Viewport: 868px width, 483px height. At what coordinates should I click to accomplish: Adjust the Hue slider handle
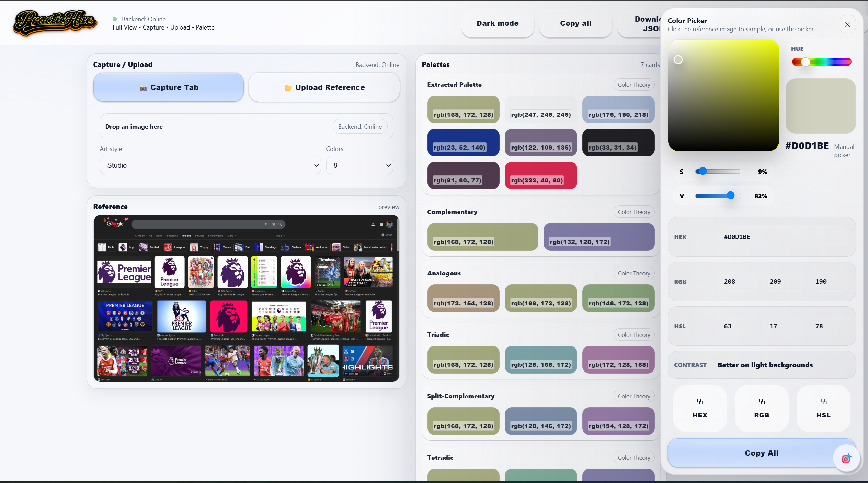point(805,62)
